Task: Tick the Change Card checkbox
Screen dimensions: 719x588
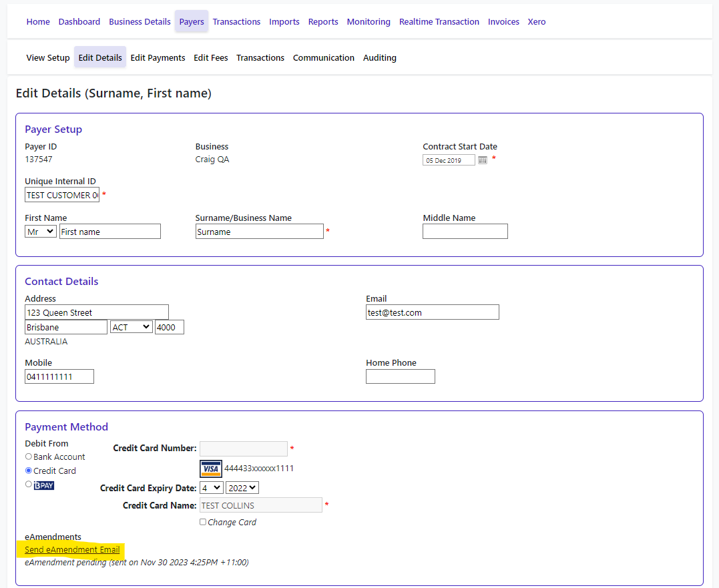Action: 203,522
